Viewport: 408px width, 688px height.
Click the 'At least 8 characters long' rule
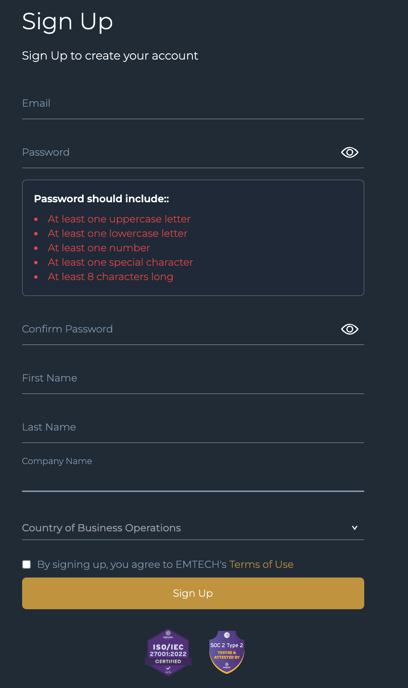pos(111,277)
